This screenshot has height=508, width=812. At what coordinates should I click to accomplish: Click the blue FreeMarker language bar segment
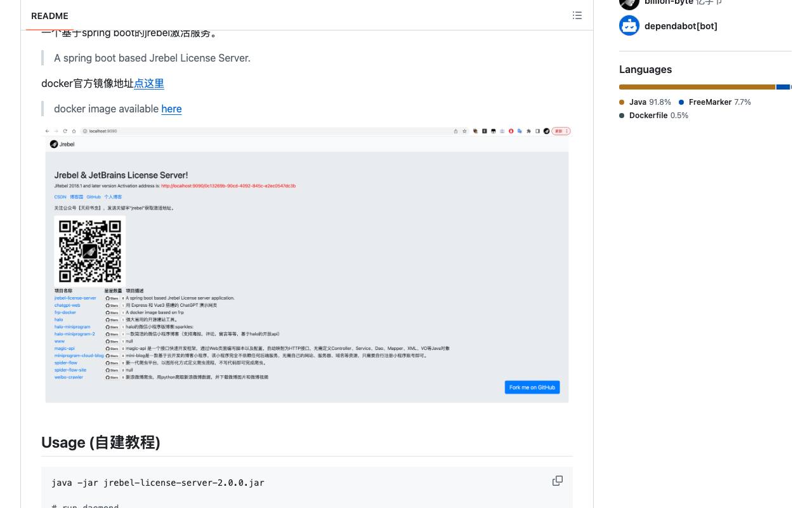(783, 87)
